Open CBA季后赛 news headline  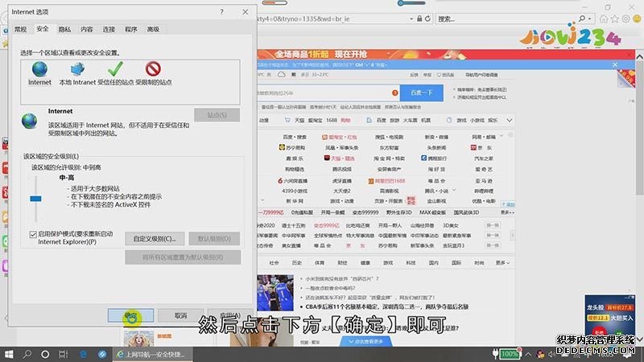click(x=387, y=306)
